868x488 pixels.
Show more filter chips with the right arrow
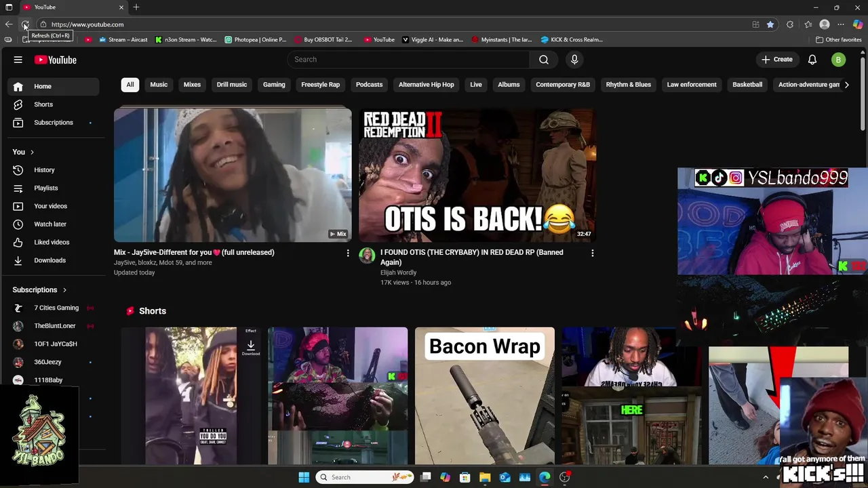click(846, 85)
